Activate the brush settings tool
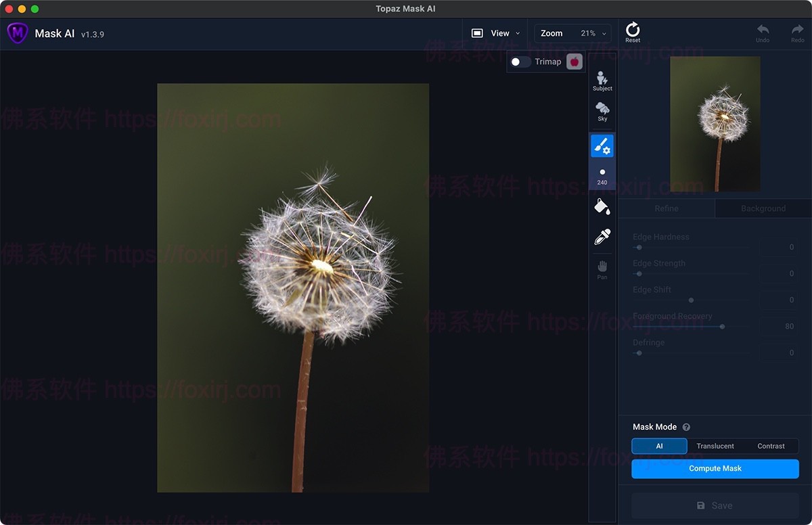 [602, 145]
